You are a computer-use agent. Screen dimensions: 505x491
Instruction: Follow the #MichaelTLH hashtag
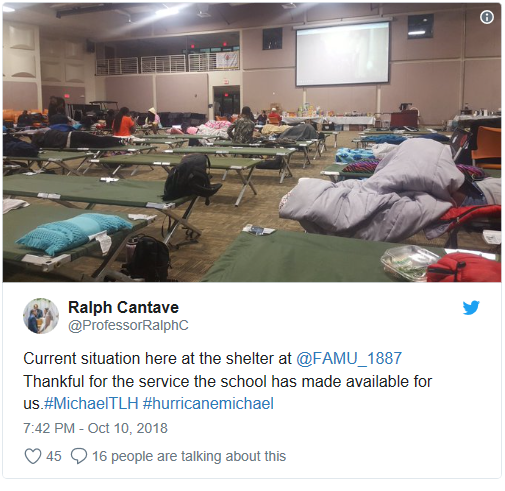click(x=91, y=403)
